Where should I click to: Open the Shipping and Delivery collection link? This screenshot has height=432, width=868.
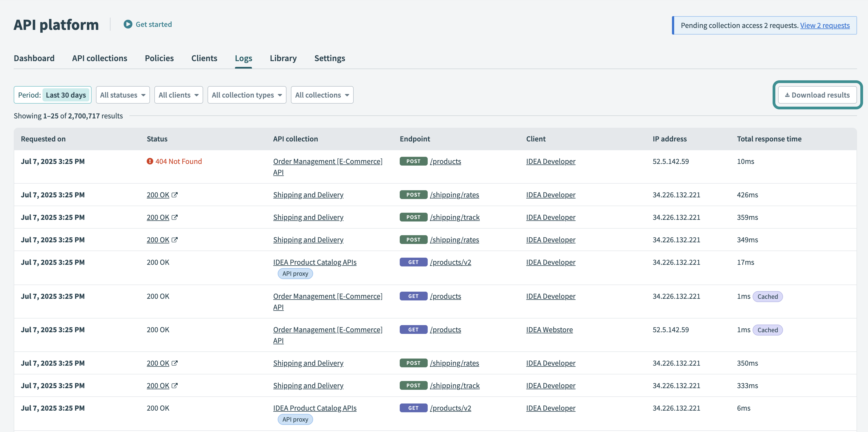[x=308, y=194]
